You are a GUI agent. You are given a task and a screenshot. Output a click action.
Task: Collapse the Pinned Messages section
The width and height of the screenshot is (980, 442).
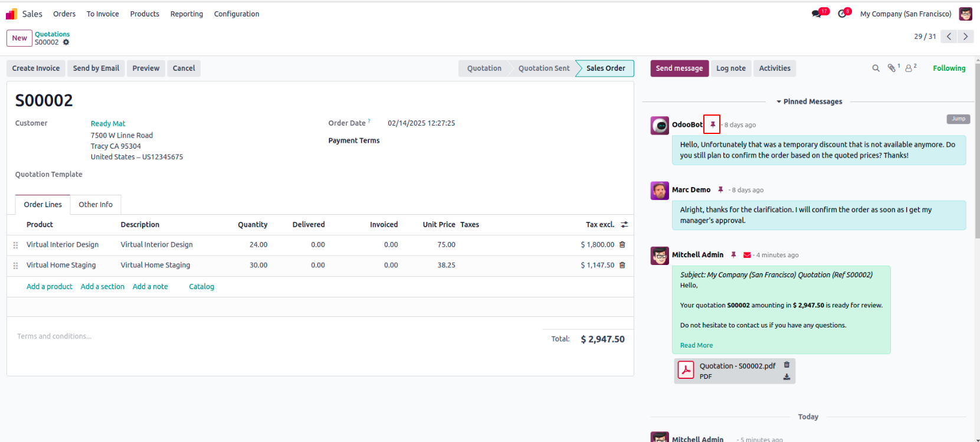tap(809, 102)
